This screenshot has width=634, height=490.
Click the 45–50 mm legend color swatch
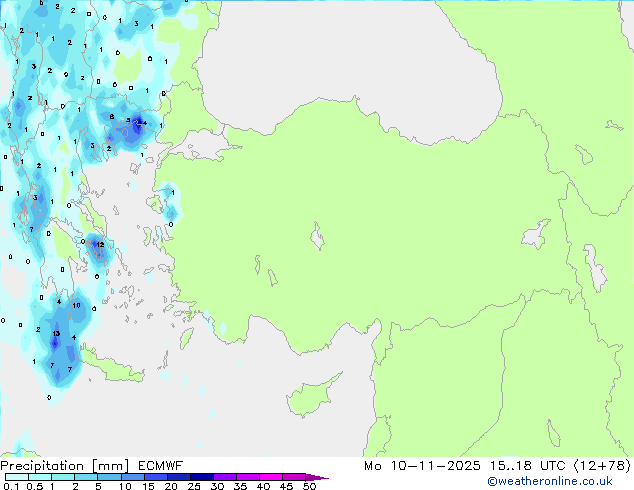[294, 477]
